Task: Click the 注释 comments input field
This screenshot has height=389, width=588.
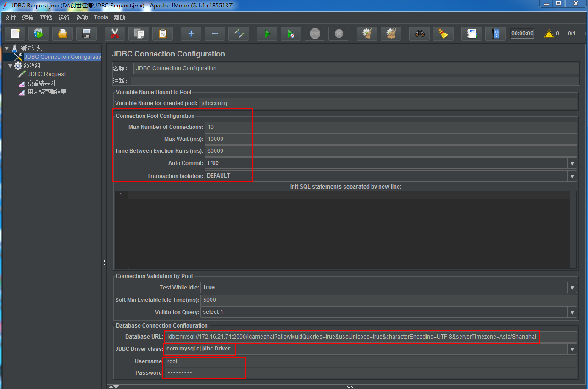Action: pyautogui.click(x=355, y=81)
